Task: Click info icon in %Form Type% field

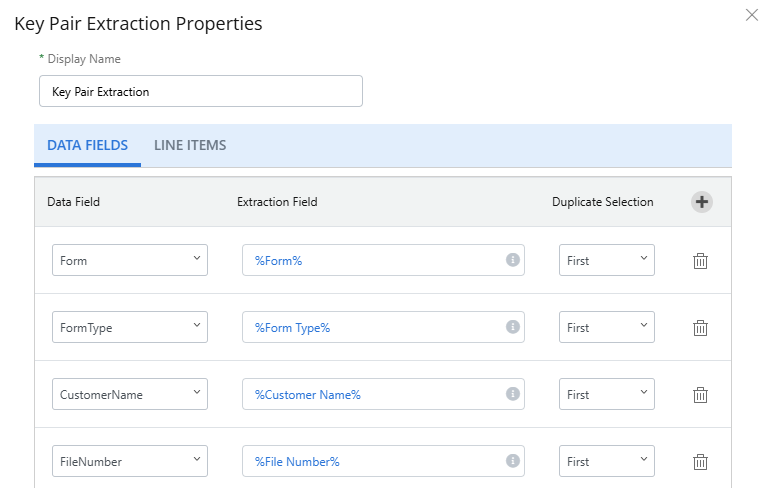Action: pos(512,327)
